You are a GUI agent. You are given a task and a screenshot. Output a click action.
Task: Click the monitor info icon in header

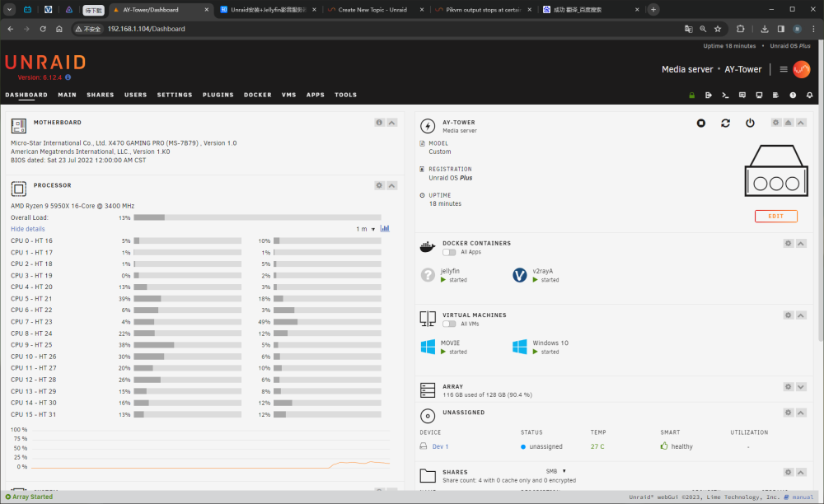coord(759,95)
